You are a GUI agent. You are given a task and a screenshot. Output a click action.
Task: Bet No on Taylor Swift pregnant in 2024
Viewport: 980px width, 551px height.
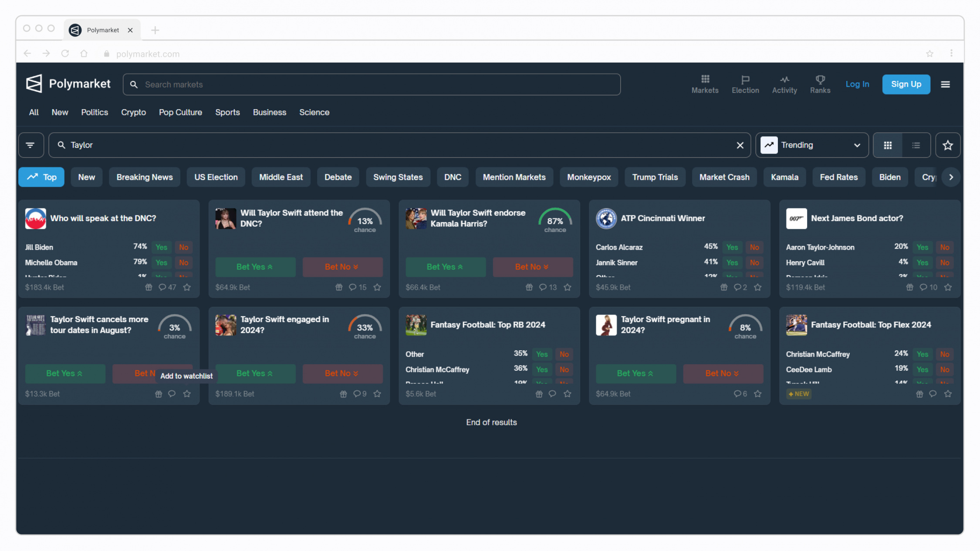[x=723, y=373]
